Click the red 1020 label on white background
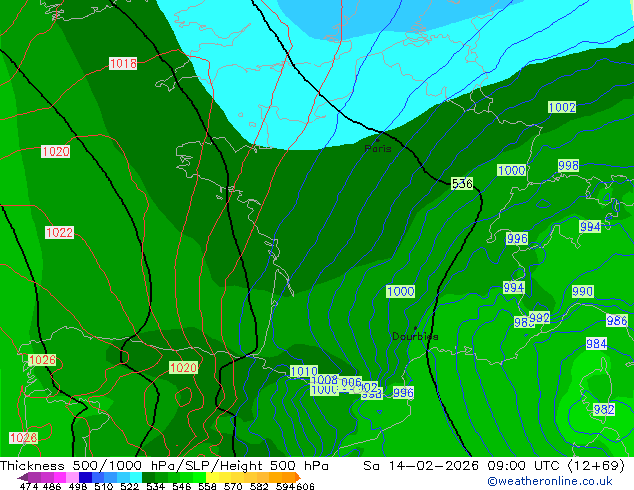The width and height of the screenshot is (634, 490). pyautogui.click(x=55, y=152)
